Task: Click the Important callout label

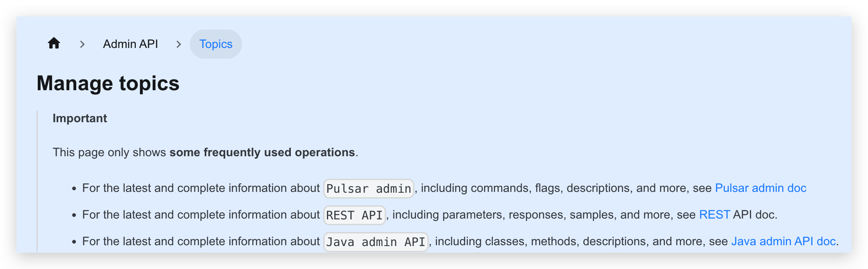Action: tap(80, 118)
